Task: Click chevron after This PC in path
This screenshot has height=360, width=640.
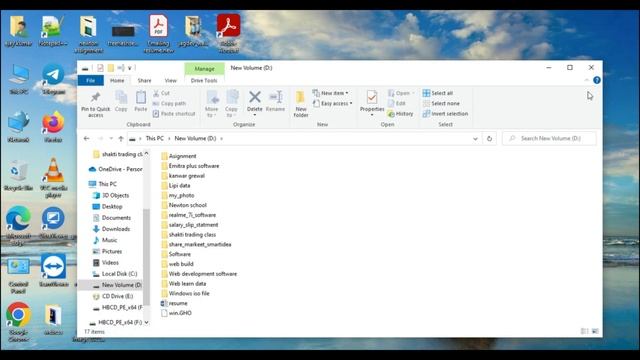Action: click(169, 139)
